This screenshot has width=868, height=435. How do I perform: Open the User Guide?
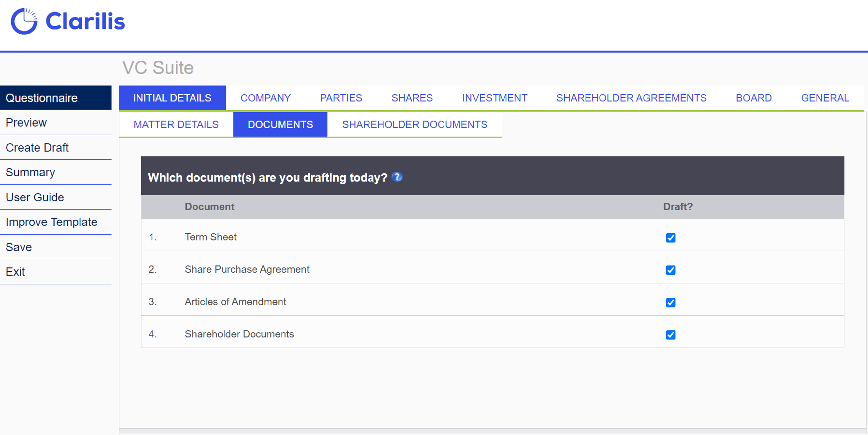point(34,197)
